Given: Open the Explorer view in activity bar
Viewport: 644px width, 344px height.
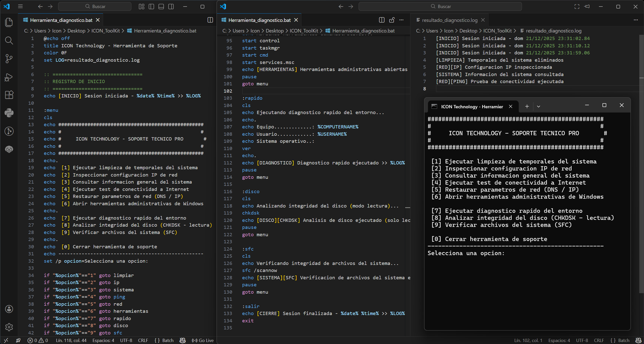Looking at the screenshot, I should coord(9,22).
